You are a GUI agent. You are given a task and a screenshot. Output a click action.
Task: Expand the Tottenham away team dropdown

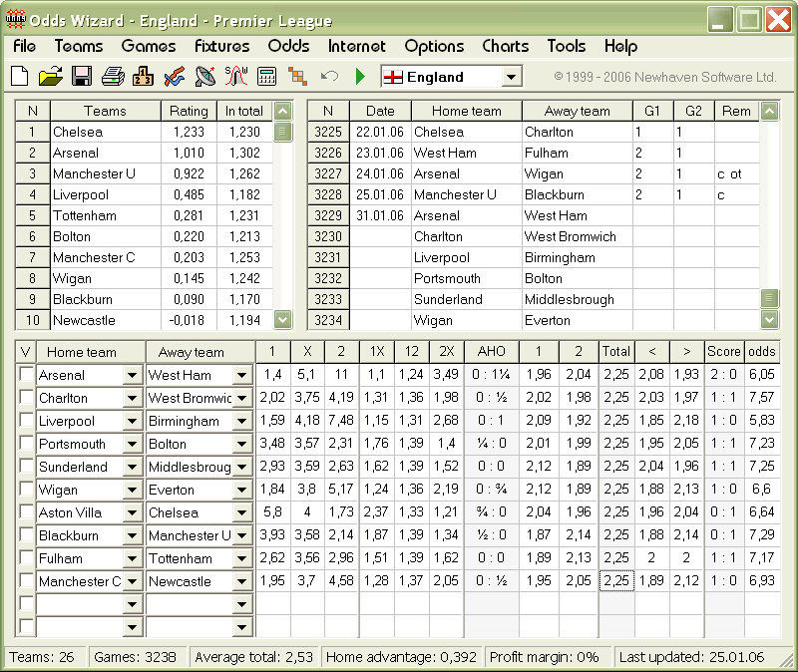tap(241, 558)
